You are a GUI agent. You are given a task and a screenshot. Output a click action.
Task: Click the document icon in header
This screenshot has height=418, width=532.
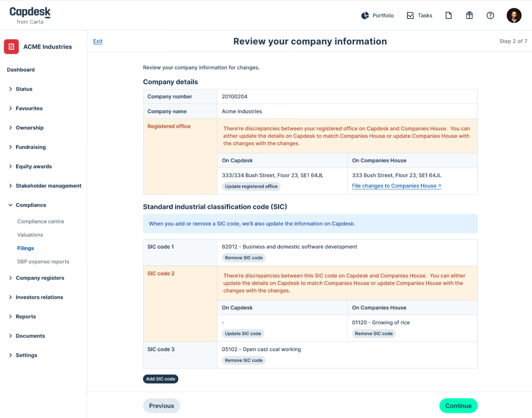(x=448, y=16)
